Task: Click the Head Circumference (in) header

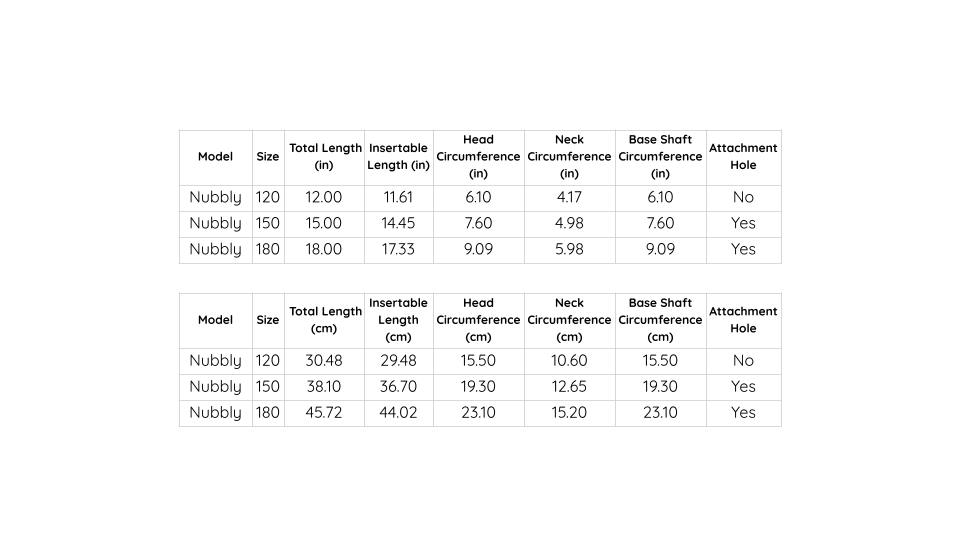Action: pos(478,157)
